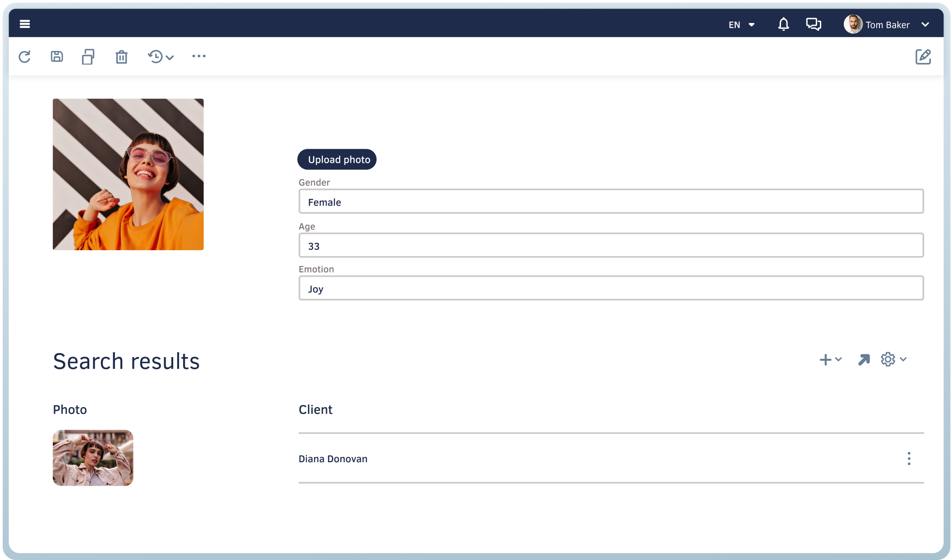Open the notifications bell

point(783,24)
